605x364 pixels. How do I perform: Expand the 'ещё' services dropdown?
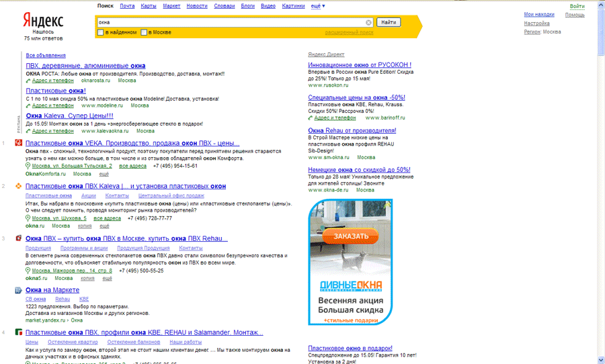(x=318, y=6)
